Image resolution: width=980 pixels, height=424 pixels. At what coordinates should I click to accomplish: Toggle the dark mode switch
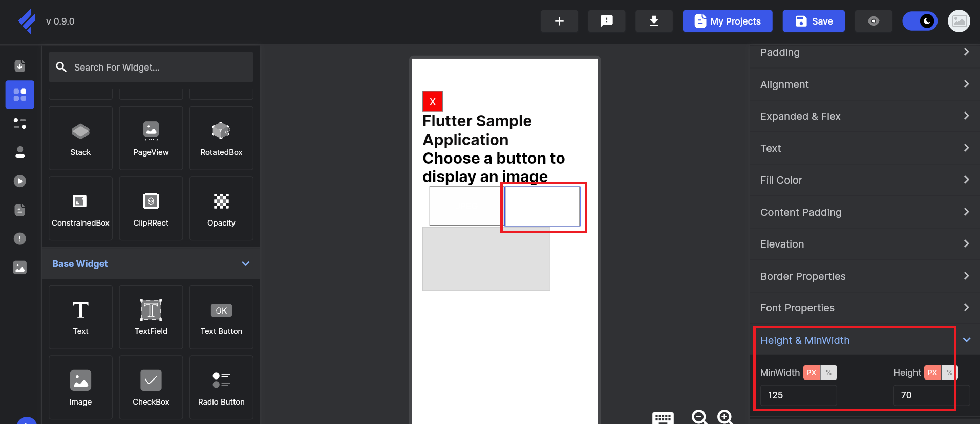click(x=920, y=21)
